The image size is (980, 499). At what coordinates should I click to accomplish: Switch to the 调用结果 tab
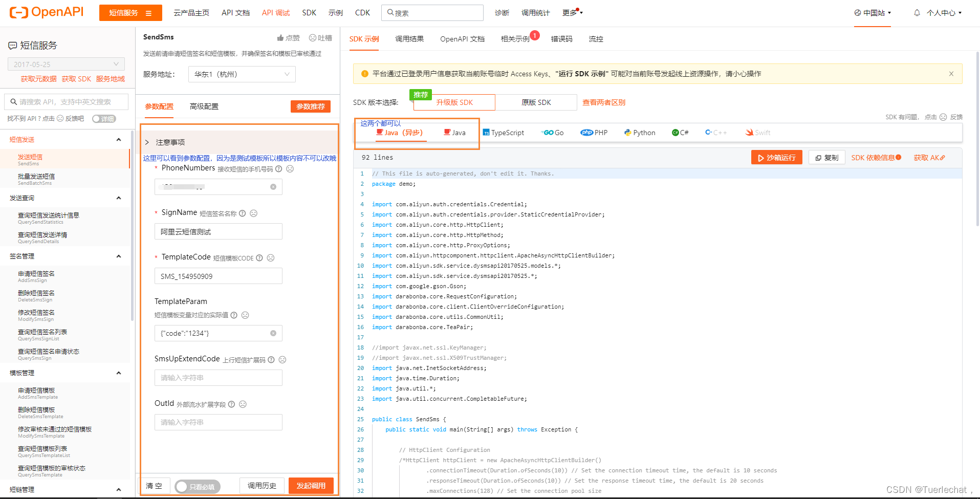pos(409,39)
